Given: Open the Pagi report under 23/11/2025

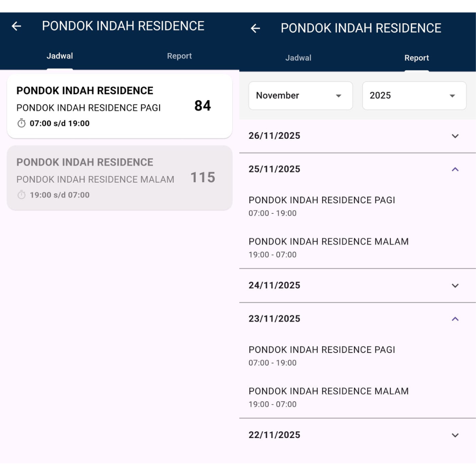Looking at the screenshot, I should pos(322,356).
